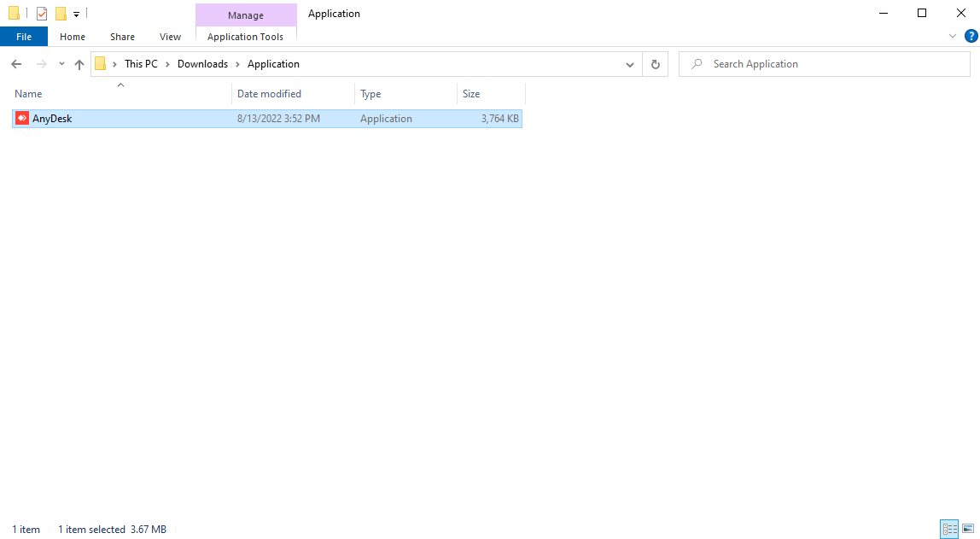The height and width of the screenshot is (539, 980).
Task: Click the New folder quick access icon
Action: [x=61, y=14]
